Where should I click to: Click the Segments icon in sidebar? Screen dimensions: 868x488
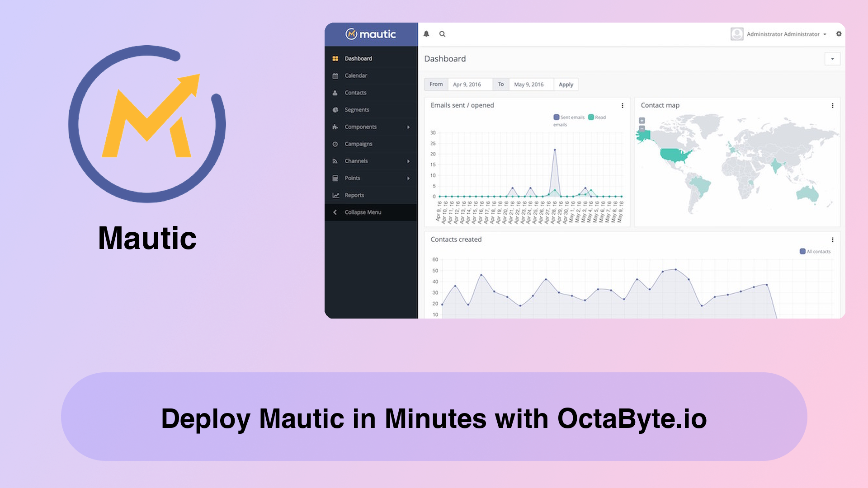click(335, 110)
